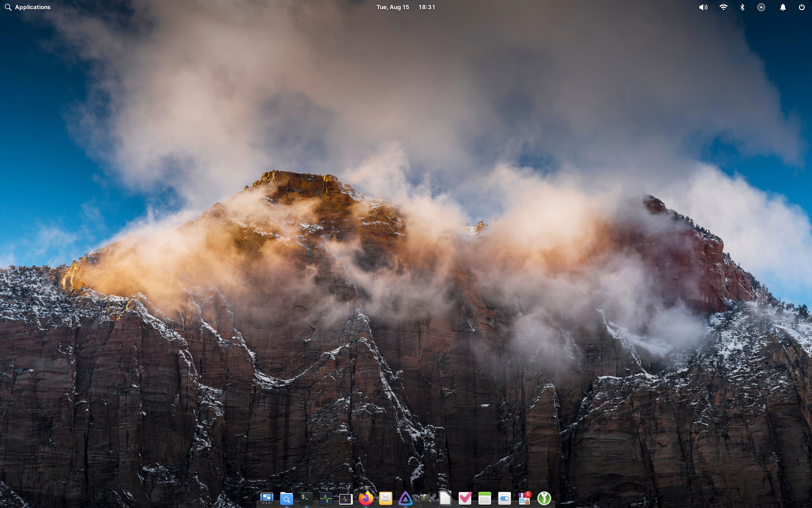
Task: Open the Mail app in the dock
Action: point(385,498)
